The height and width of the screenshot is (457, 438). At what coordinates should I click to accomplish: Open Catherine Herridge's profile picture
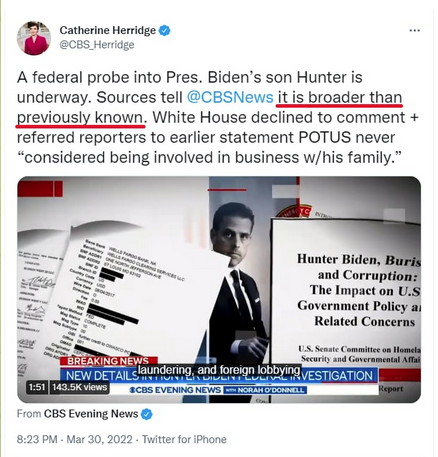coord(34,38)
